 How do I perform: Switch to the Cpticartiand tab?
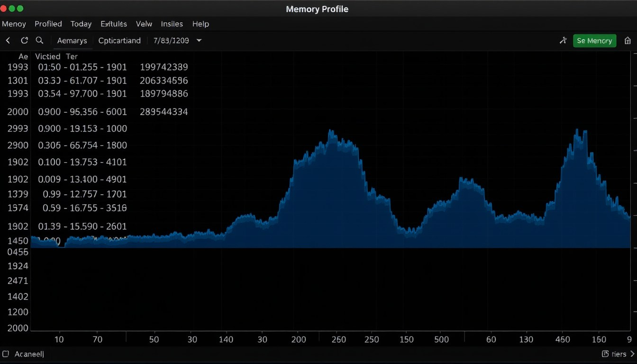coord(119,41)
